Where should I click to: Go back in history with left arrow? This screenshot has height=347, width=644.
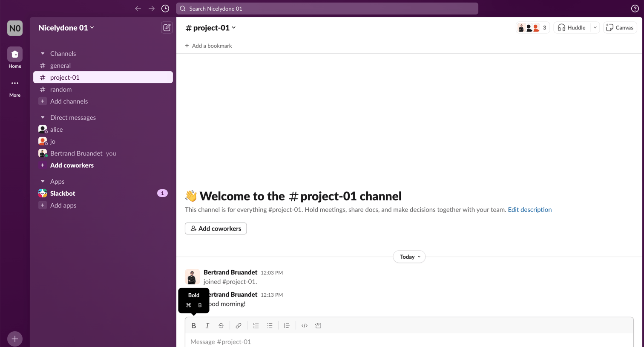(x=138, y=9)
